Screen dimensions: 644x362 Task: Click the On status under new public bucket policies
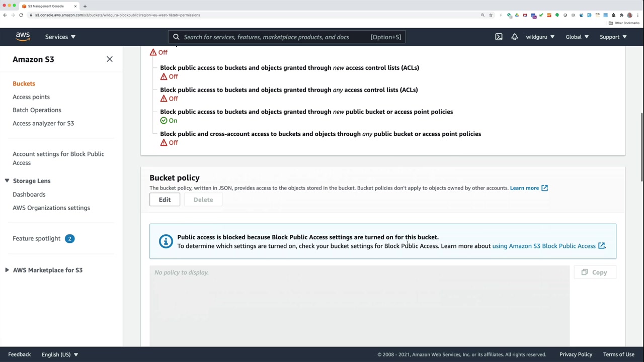(x=169, y=121)
